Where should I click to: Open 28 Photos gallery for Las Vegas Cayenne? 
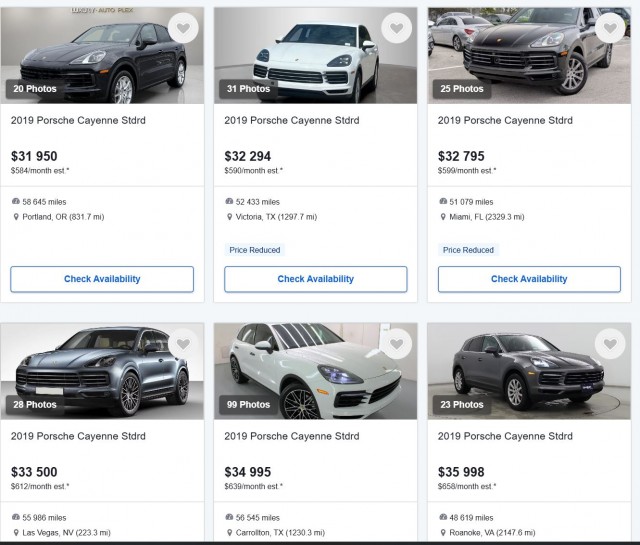coord(35,405)
